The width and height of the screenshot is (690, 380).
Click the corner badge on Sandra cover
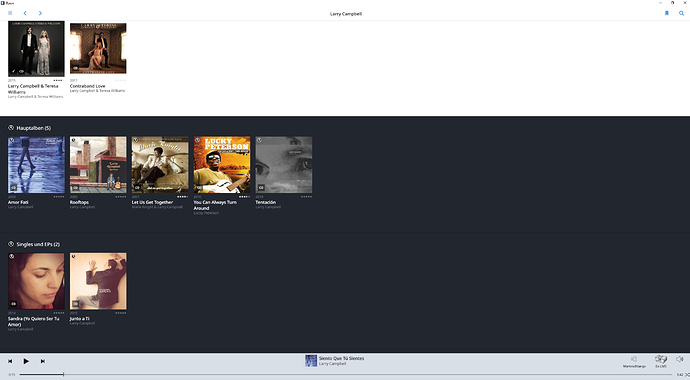pos(12,256)
